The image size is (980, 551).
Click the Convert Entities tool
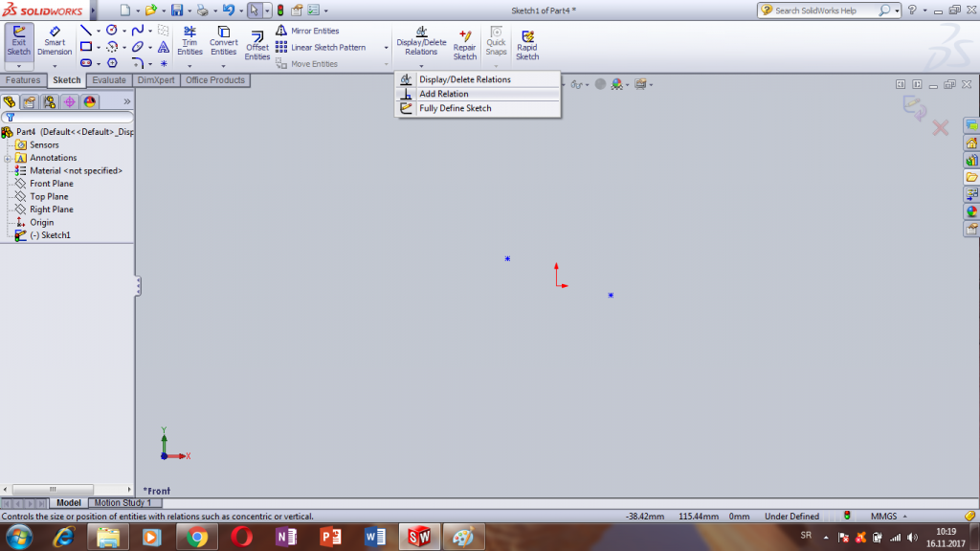pos(223,41)
